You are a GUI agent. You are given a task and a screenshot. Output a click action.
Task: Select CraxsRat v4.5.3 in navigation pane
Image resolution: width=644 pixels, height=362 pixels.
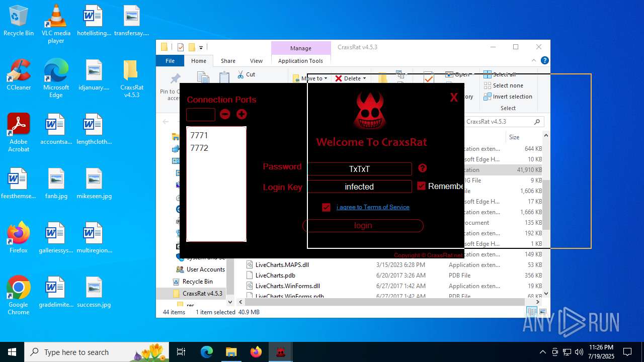[198, 294]
